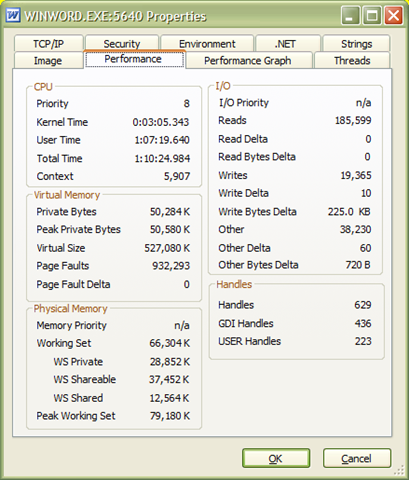This screenshot has height=480, width=409.
Task: Click the Working Set value 66,304 K
Action: [x=169, y=343]
